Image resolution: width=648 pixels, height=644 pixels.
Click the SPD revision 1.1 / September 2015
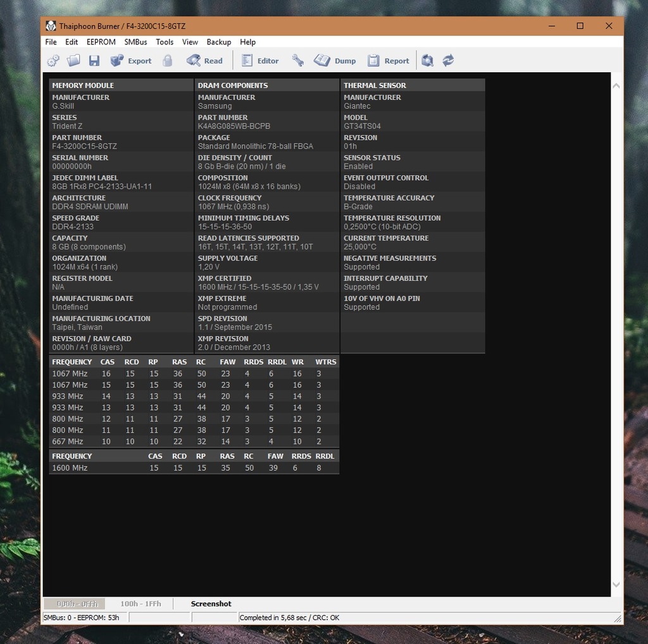[235, 327]
